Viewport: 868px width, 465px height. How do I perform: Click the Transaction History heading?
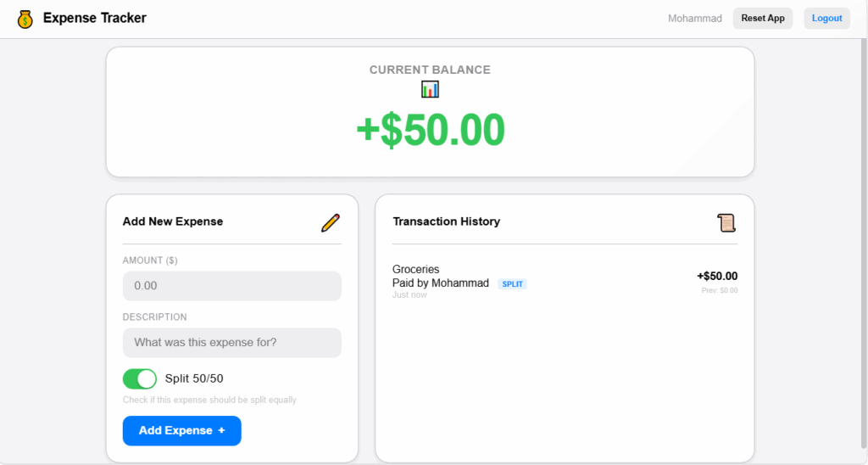coord(446,221)
